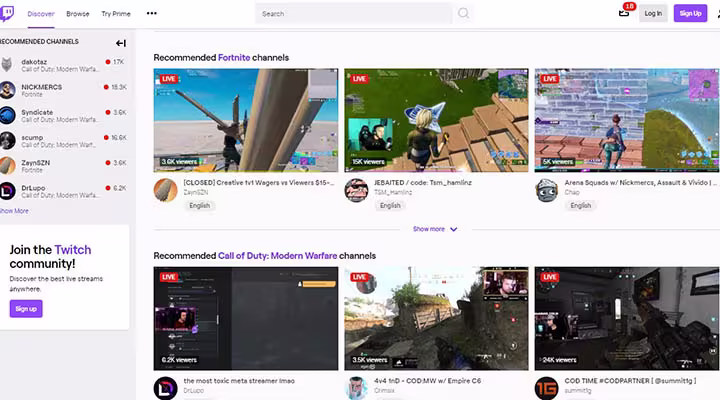Screen dimensions: 720x400
Task: Open the Fortnite category link
Action: (x=234, y=57)
